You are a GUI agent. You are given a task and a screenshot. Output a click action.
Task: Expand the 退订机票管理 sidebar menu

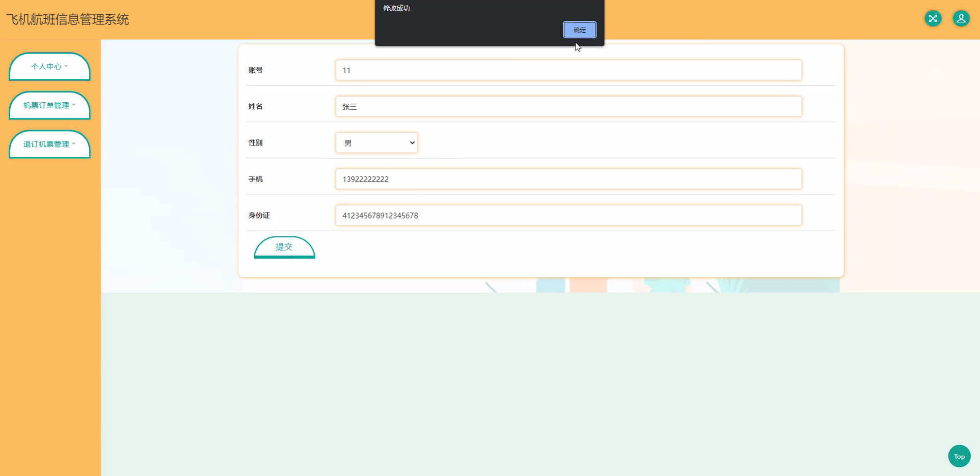click(50, 144)
